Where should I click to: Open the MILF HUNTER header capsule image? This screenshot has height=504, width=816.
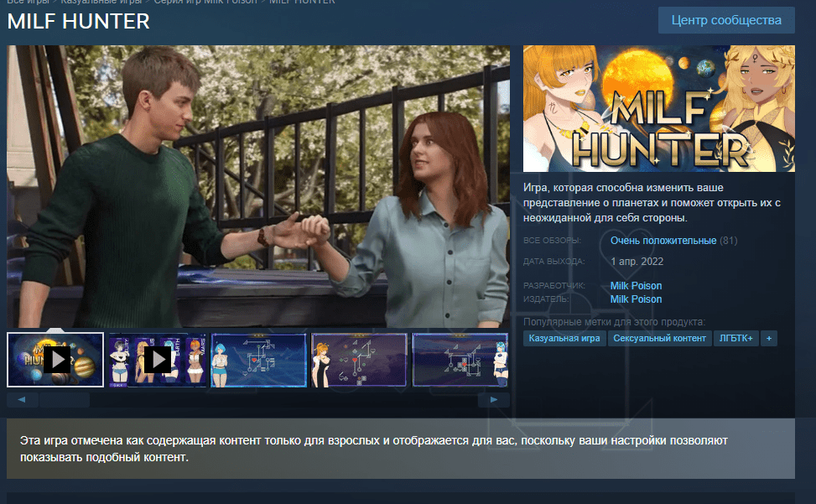pos(658,108)
